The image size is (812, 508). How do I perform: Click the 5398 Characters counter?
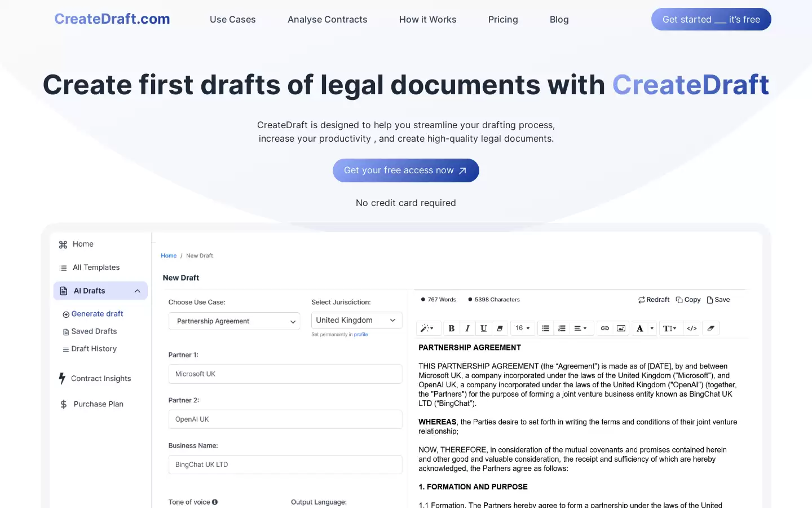click(494, 300)
